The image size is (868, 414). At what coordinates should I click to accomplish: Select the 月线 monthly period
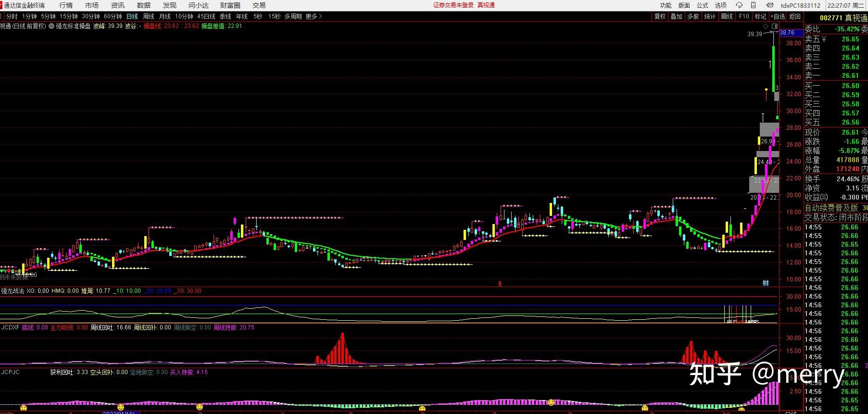165,16
